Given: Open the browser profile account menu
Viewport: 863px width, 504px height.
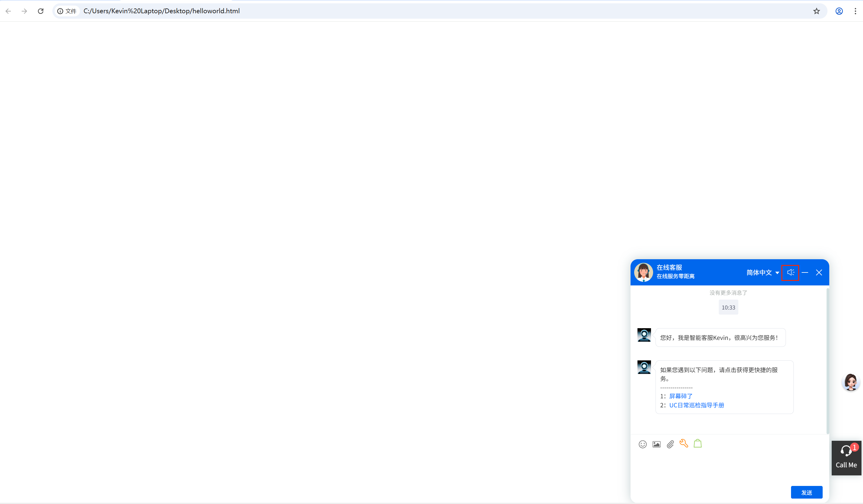Looking at the screenshot, I should click(839, 11).
